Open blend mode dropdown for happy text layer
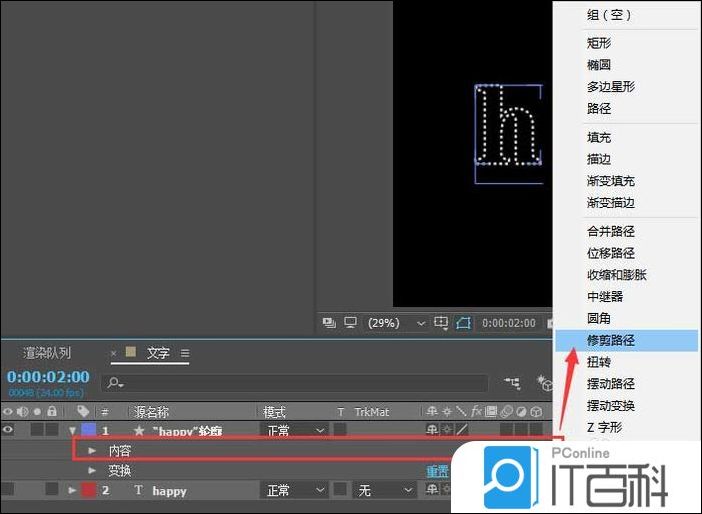 click(x=293, y=491)
